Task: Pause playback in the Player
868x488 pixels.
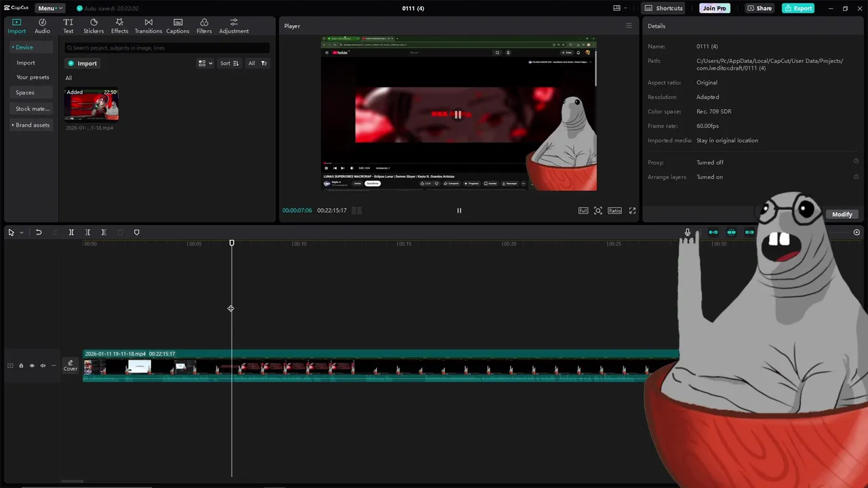Action: click(458, 211)
